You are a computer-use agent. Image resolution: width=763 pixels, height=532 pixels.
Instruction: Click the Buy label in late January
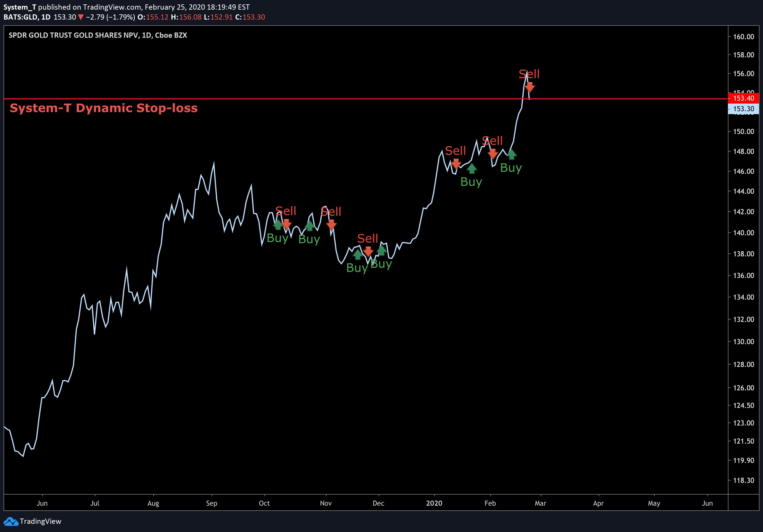tap(471, 182)
